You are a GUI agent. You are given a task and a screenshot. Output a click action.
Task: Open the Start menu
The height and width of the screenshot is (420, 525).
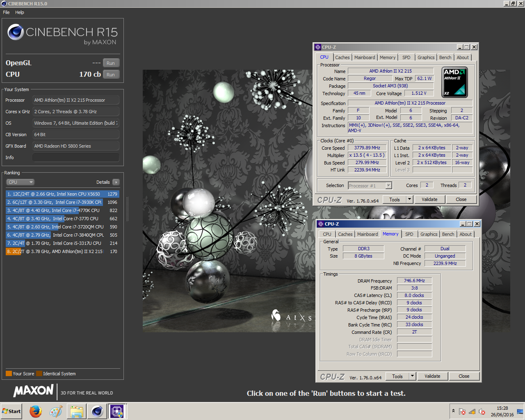click(x=11, y=411)
